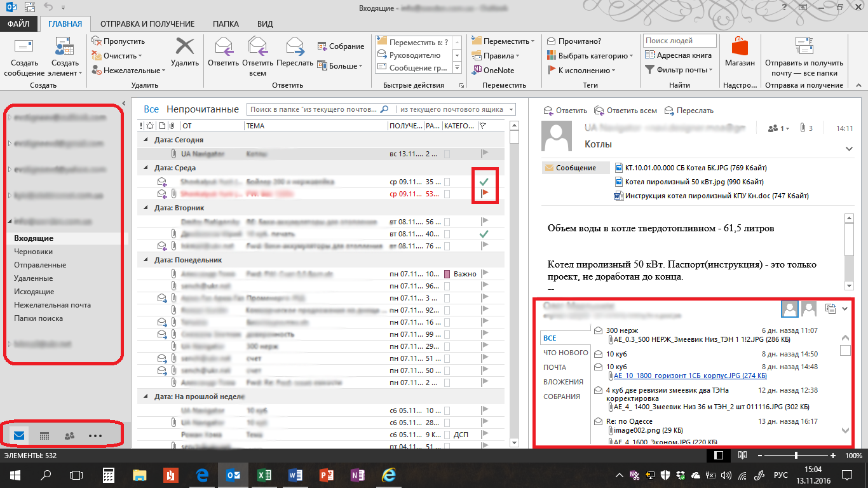This screenshot has height=488, width=868.
Task: Show Непрочитанные messages filter
Action: 203,109
